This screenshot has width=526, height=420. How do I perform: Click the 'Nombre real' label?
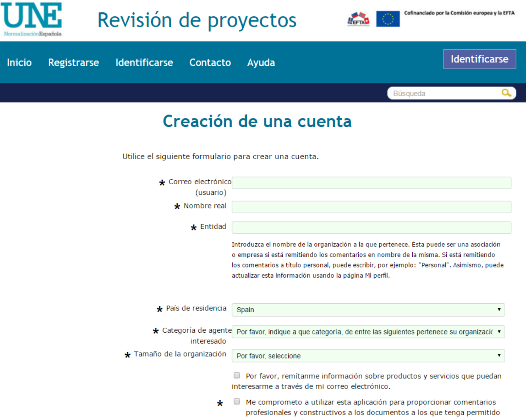click(205, 206)
